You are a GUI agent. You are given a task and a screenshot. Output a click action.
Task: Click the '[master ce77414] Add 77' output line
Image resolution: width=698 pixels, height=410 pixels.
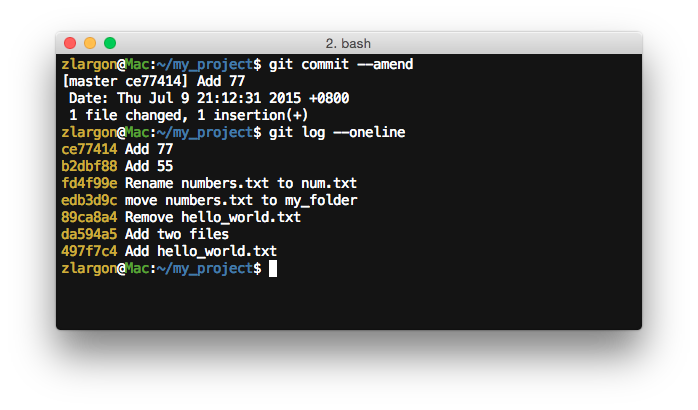point(154,81)
